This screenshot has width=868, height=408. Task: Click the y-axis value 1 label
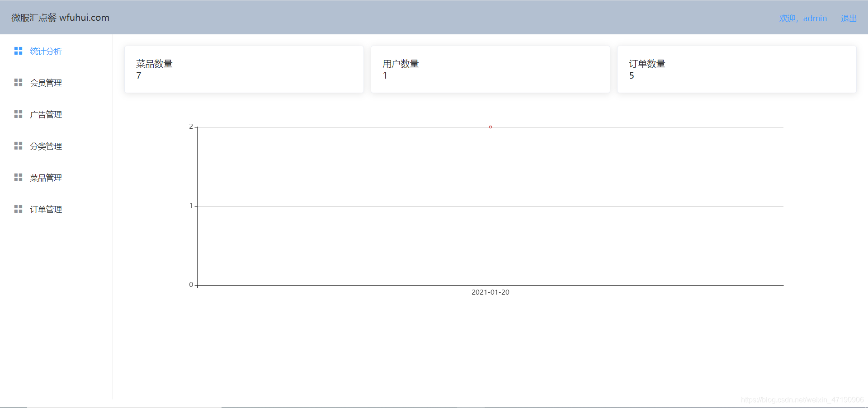pyautogui.click(x=191, y=206)
